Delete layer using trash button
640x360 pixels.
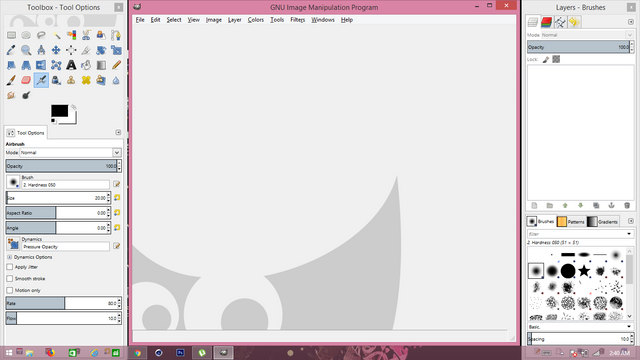pyautogui.click(x=627, y=205)
